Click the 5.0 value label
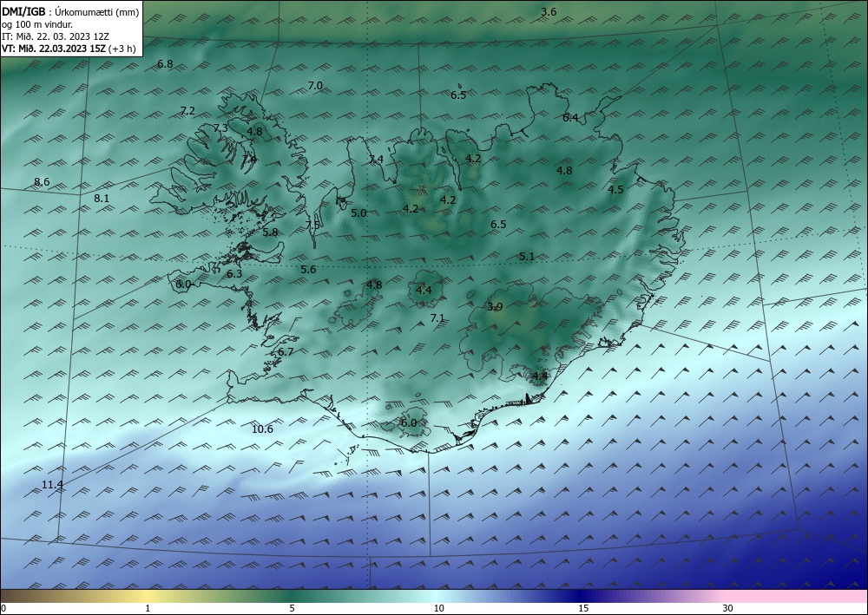868x615 pixels. click(358, 213)
